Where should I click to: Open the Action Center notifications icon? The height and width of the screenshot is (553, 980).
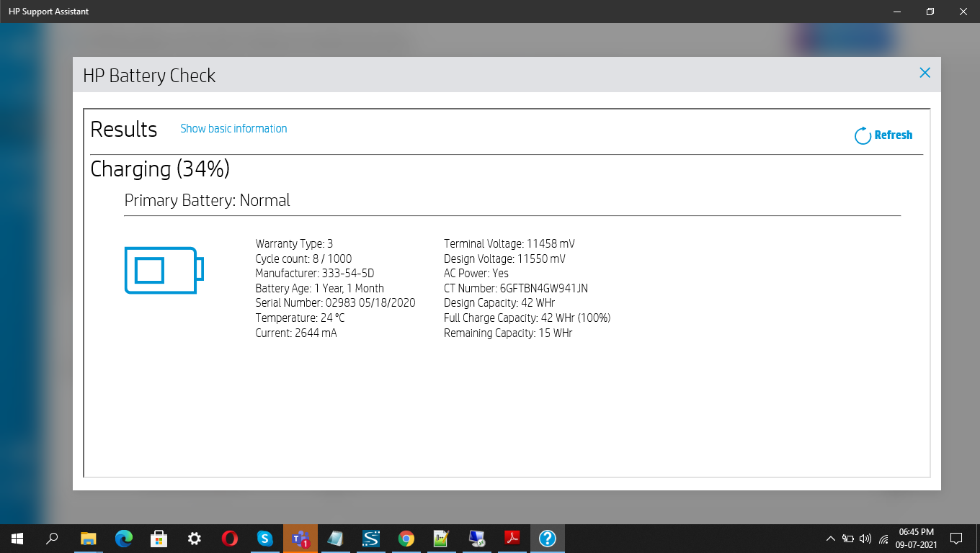956,538
